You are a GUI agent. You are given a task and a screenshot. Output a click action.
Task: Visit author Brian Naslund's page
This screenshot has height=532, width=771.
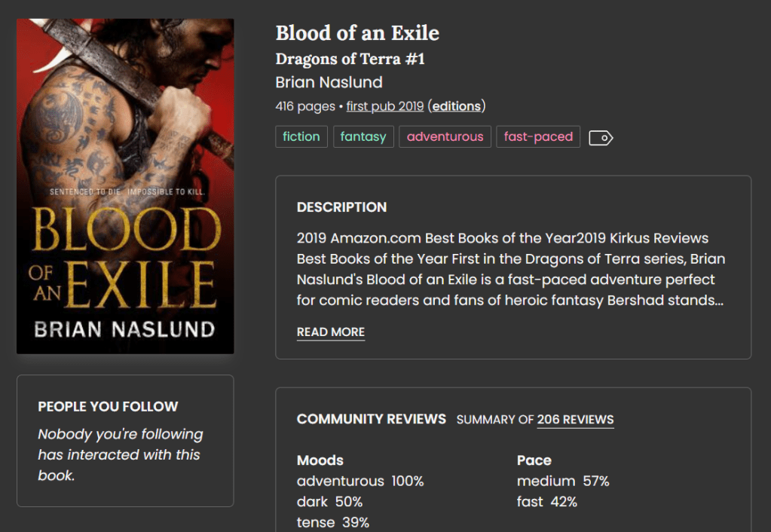[329, 83]
